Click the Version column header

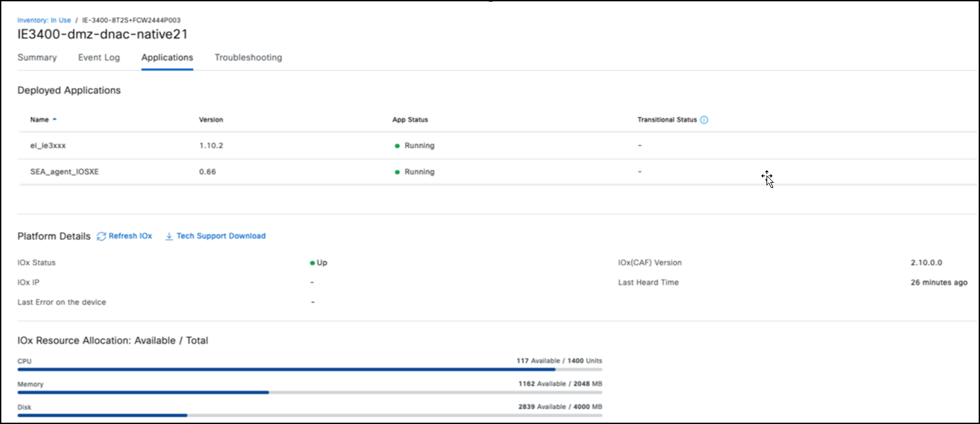click(211, 120)
